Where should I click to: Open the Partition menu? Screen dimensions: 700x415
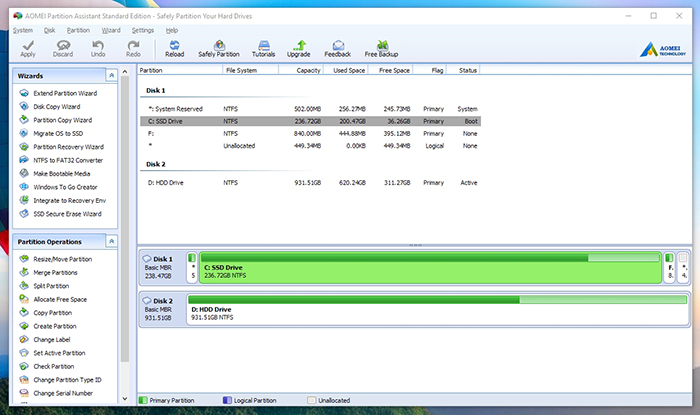click(x=78, y=30)
